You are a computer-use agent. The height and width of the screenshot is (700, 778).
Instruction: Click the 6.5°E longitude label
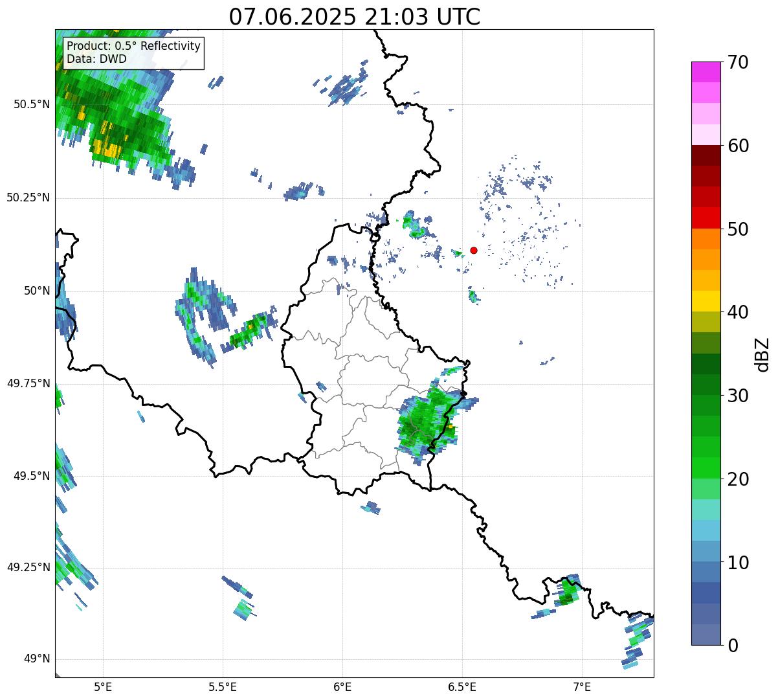[x=462, y=687]
